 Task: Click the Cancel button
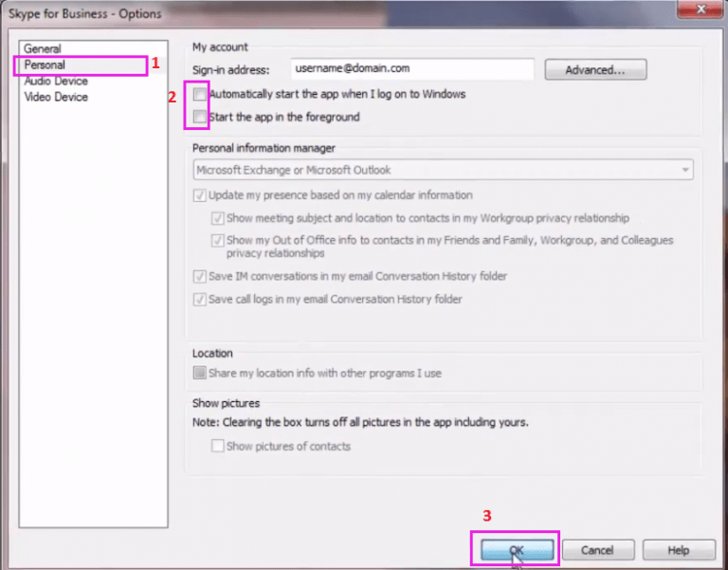point(598,550)
